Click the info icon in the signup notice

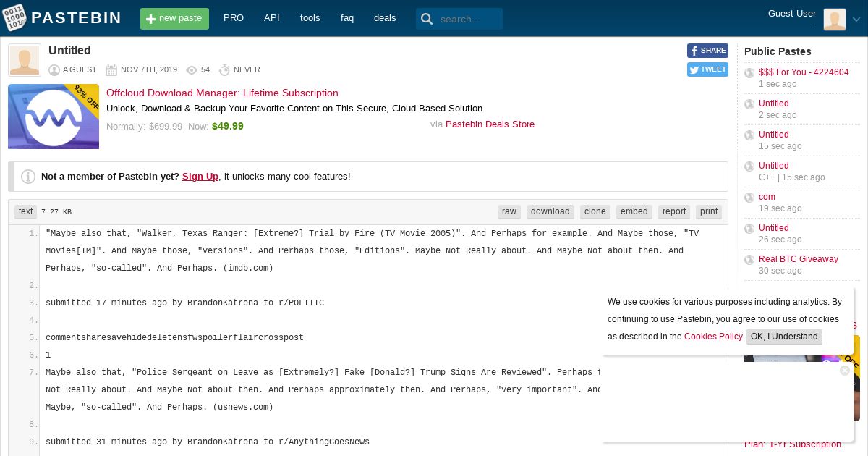28,177
